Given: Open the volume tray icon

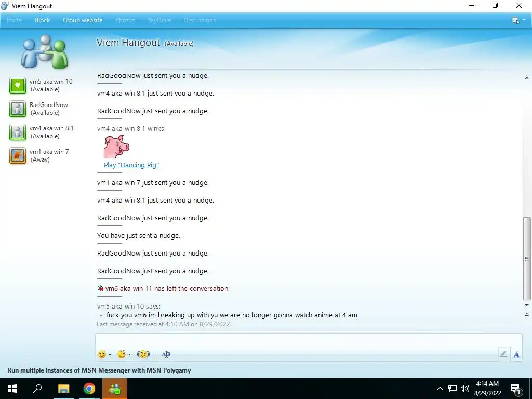Looking at the screenshot, I should pos(465,389).
